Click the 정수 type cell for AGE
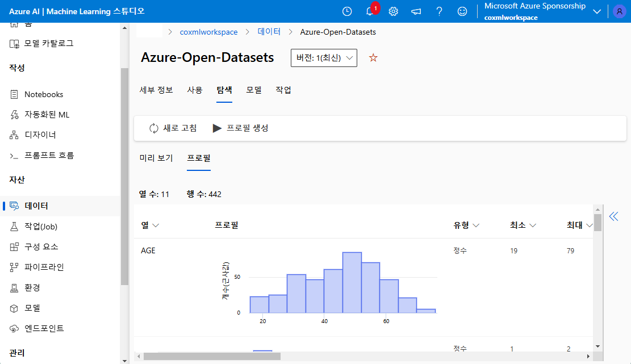 (x=460, y=250)
